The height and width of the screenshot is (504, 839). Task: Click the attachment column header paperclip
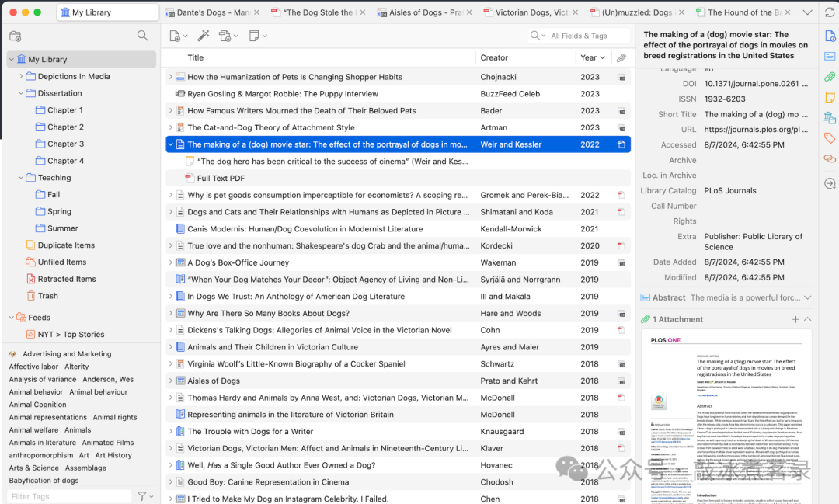(x=621, y=57)
